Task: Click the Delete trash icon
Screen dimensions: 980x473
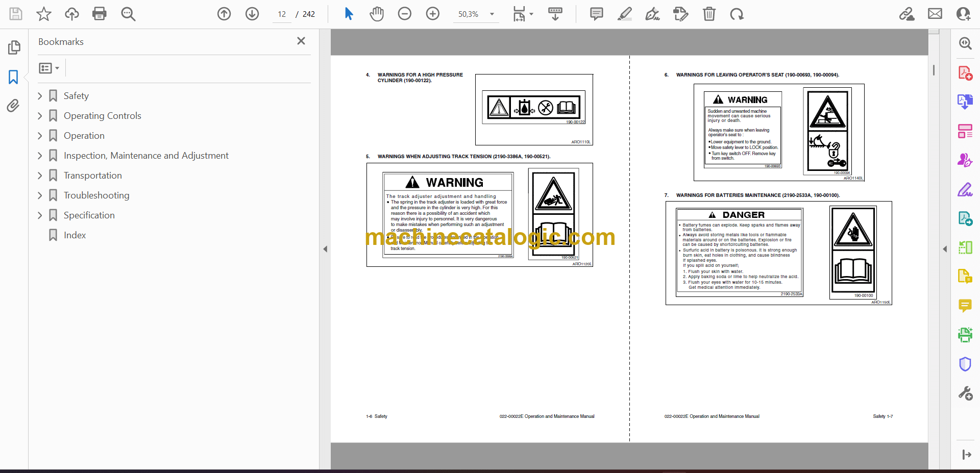Action: click(x=709, y=14)
